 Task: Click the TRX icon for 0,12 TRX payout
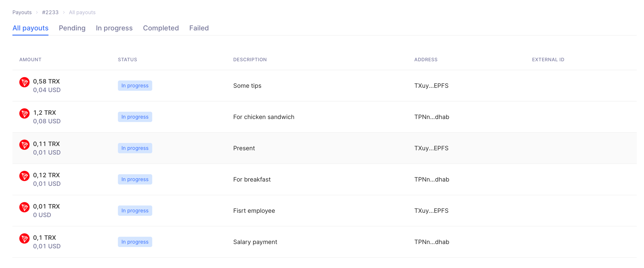[24, 176]
